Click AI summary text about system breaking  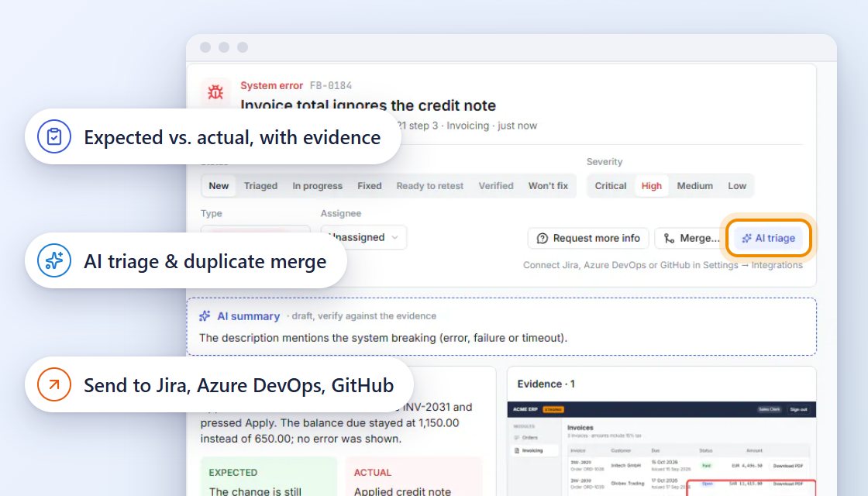(x=383, y=338)
